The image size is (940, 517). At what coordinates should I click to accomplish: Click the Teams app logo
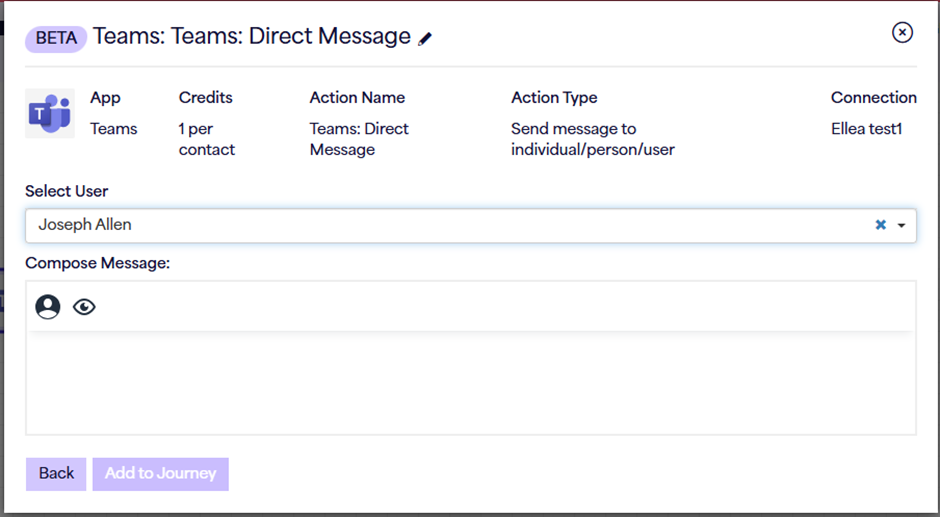(x=50, y=113)
